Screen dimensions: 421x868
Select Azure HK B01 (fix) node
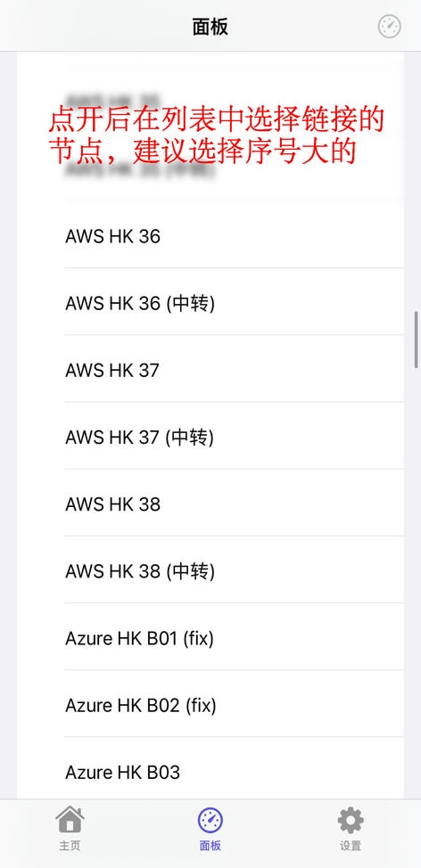pyautogui.click(x=234, y=638)
